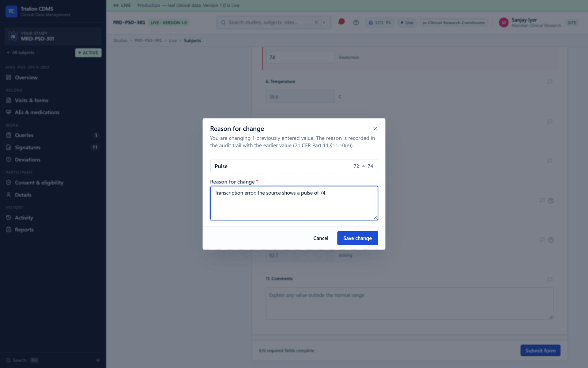Toggle the Live environment pill

[407, 23]
